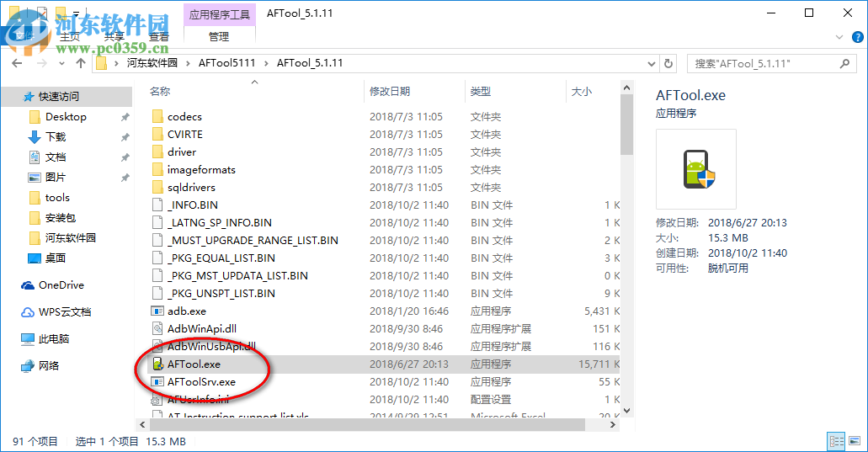The width and height of the screenshot is (868, 452).
Task: Open WPS云文档 in navigation pane
Action: tap(65, 312)
